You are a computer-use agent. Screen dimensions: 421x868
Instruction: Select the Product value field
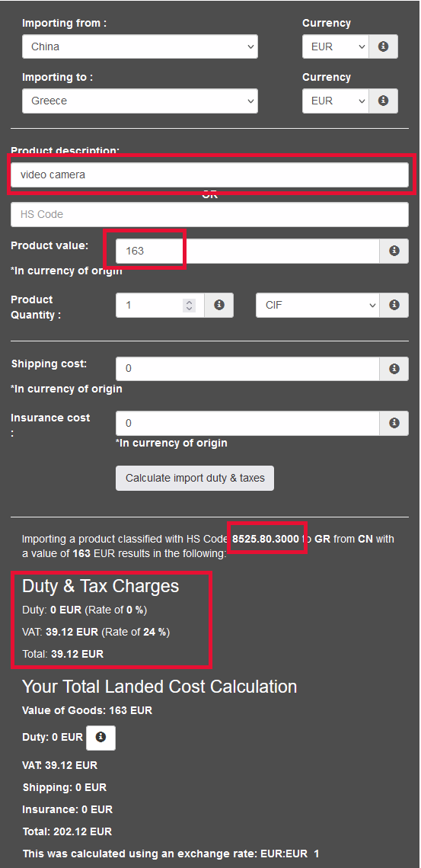pos(247,251)
